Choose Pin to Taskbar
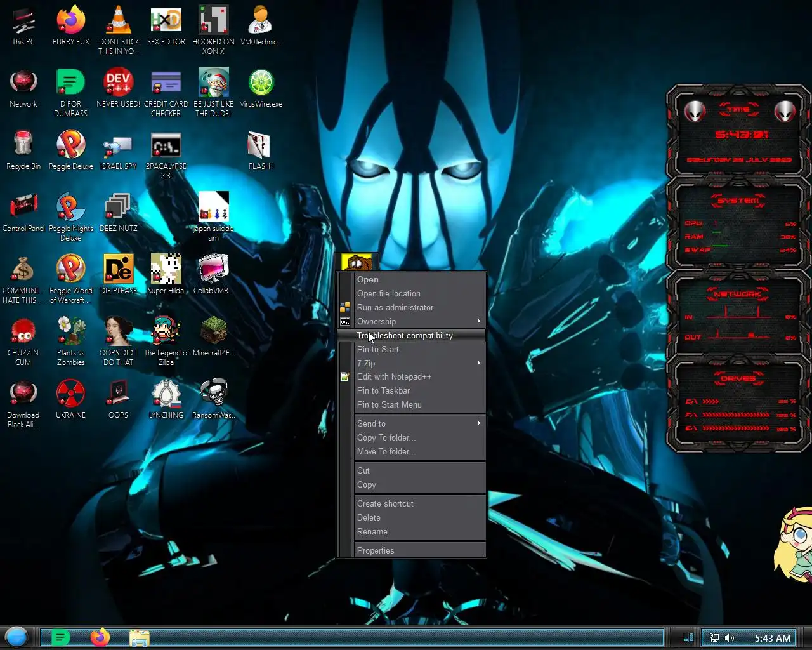 click(412, 390)
